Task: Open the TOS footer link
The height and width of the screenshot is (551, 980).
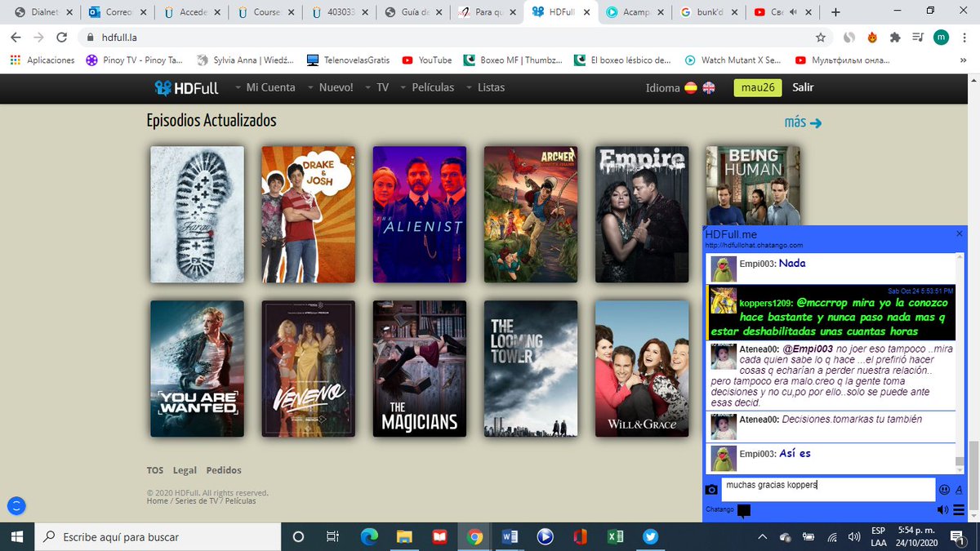Action: tap(155, 470)
